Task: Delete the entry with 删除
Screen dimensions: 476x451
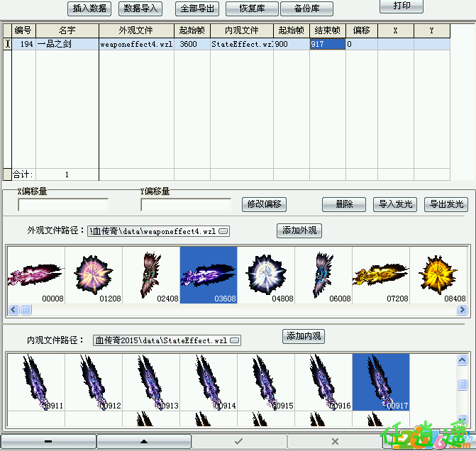Action: (x=344, y=204)
